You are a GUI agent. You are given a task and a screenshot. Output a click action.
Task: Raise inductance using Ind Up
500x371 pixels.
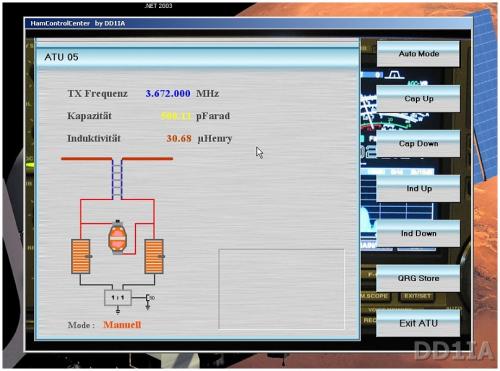[418, 189]
